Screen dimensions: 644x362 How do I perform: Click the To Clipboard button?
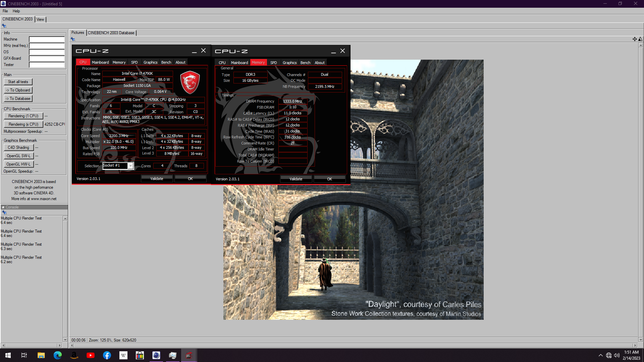pyautogui.click(x=18, y=90)
